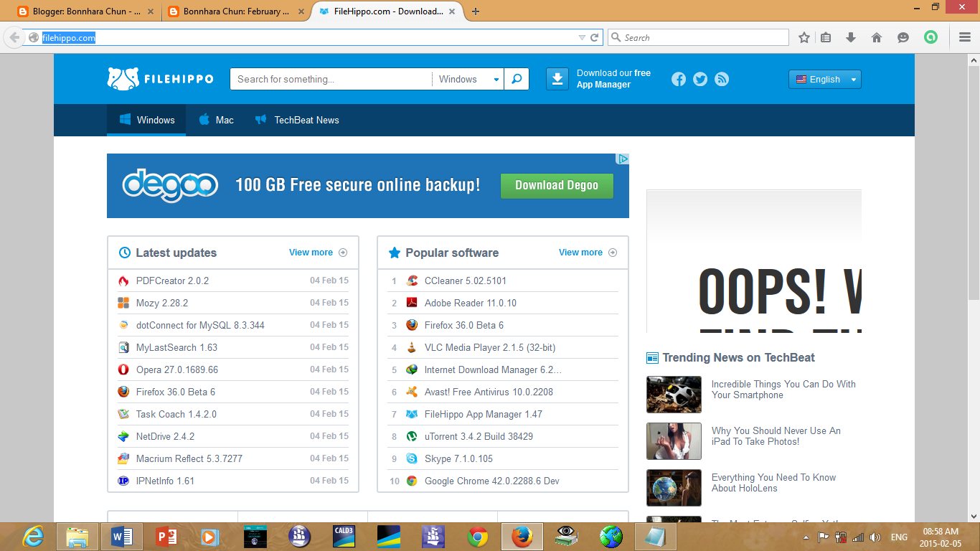Click the Firefox chat smiley icon

point(903,37)
